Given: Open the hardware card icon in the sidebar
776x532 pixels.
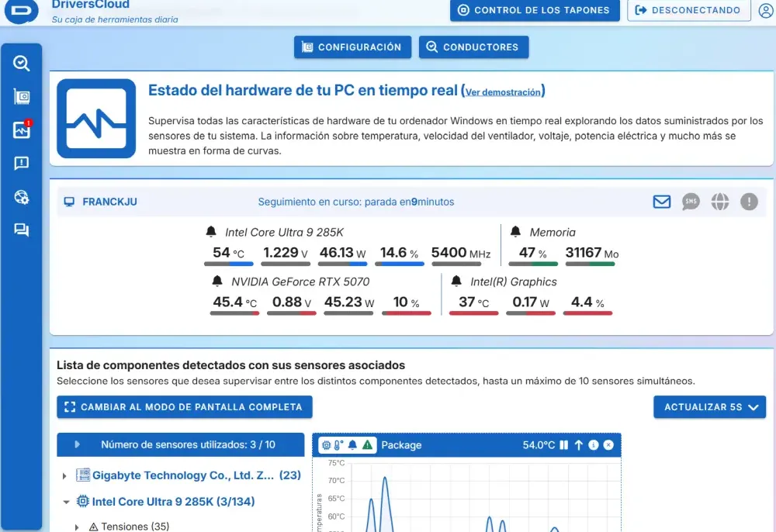Looking at the screenshot, I should tap(21, 97).
